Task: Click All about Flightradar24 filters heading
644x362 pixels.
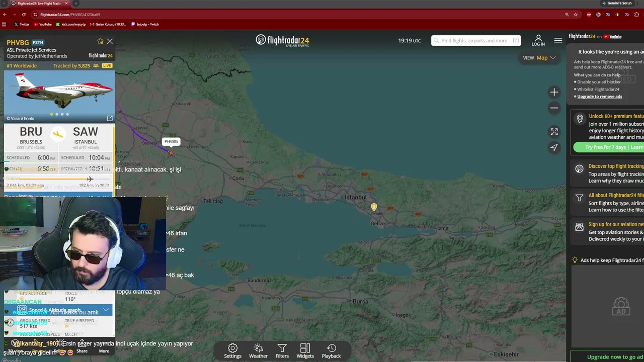Action: [616, 196]
